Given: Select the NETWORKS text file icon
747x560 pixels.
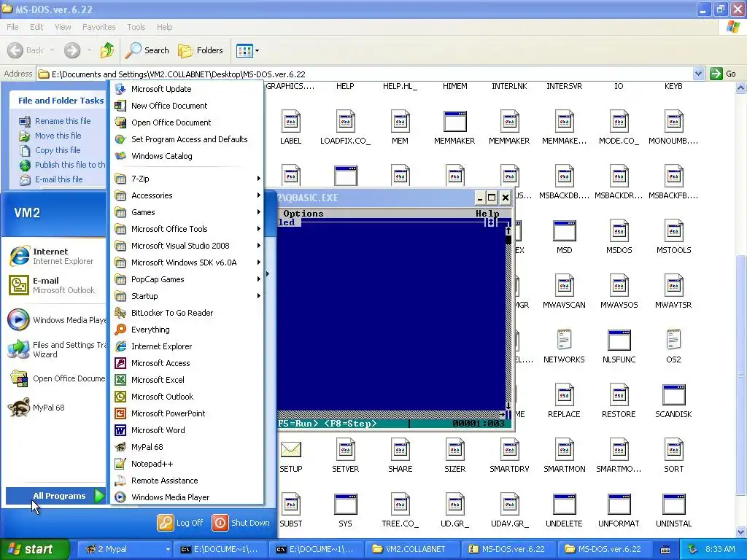Looking at the screenshot, I should click(x=564, y=340).
